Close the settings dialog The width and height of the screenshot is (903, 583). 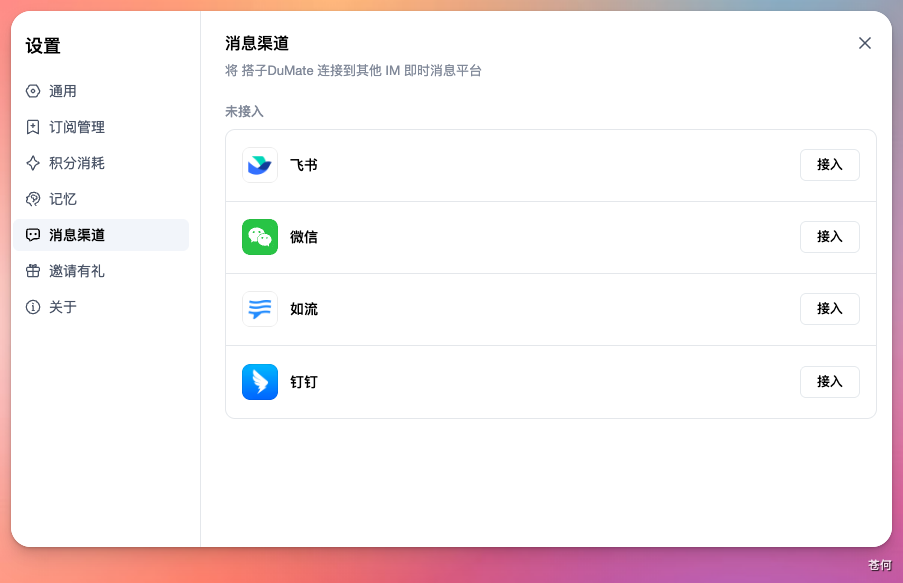click(x=864, y=43)
